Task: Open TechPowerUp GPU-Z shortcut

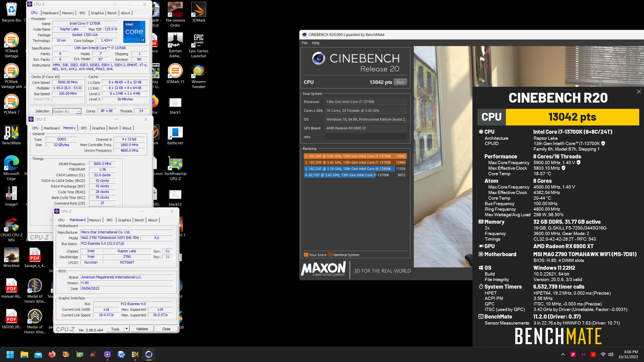Action: tap(175, 168)
